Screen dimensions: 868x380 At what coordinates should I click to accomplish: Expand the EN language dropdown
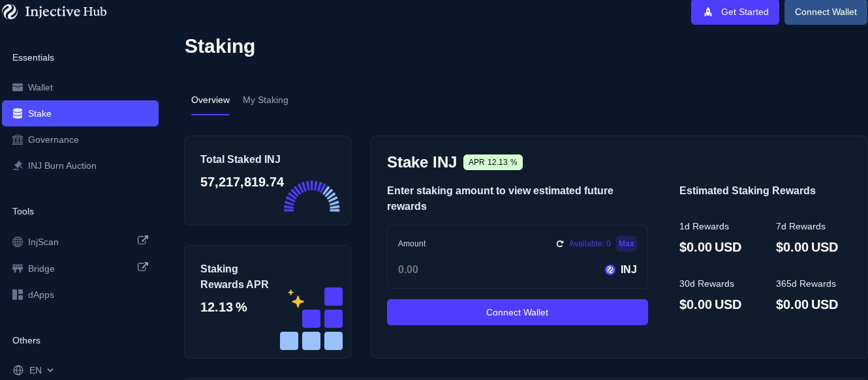(50, 370)
